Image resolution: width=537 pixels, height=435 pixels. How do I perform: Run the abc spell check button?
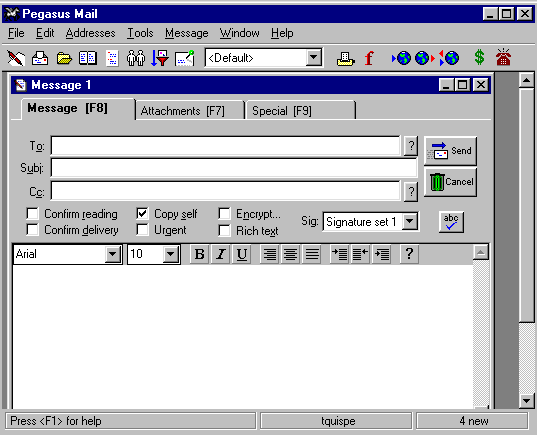click(451, 222)
